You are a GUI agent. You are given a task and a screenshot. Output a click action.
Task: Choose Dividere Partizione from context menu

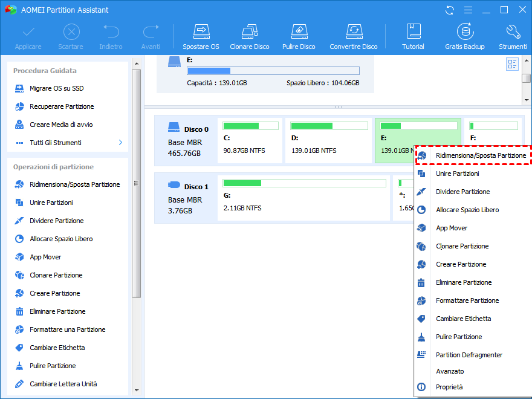click(x=473, y=192)
